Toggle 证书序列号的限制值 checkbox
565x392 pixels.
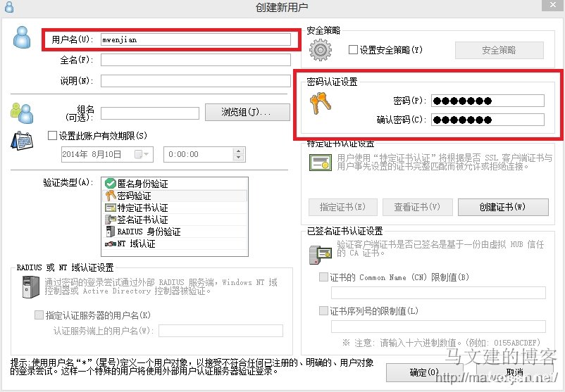(x=323, y=310)
